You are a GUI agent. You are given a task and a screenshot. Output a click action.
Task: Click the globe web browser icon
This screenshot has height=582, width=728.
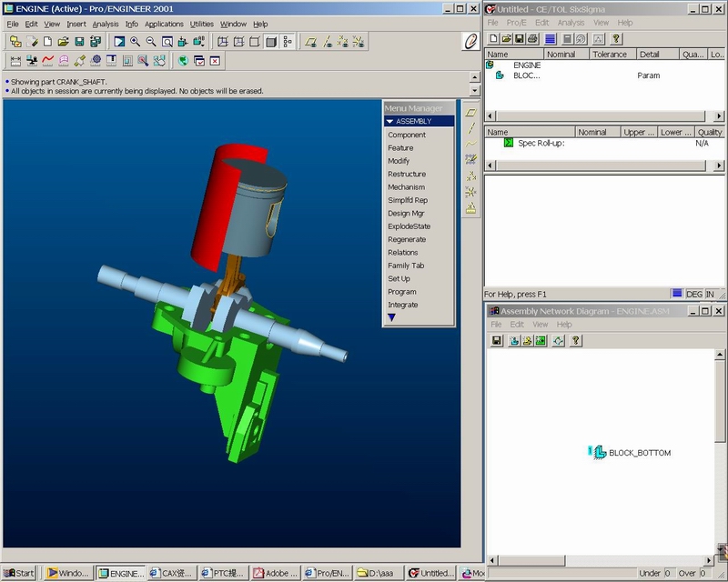[183, 61]
